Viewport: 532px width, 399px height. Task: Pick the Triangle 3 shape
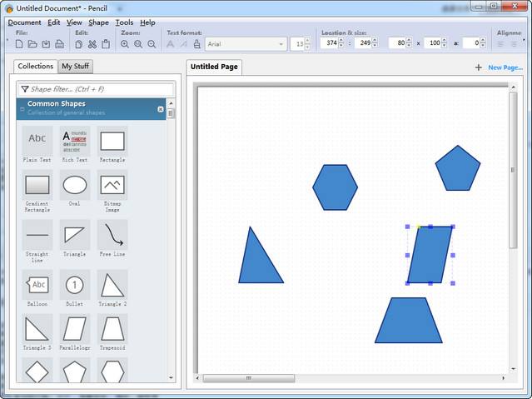[37, 332]
